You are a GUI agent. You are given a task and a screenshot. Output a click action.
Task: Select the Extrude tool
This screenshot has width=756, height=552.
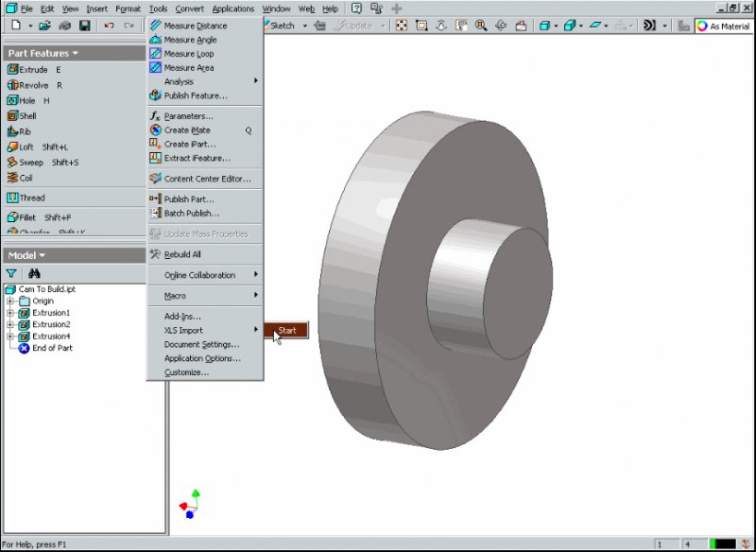pyautogui.click(x=33, y=69)
